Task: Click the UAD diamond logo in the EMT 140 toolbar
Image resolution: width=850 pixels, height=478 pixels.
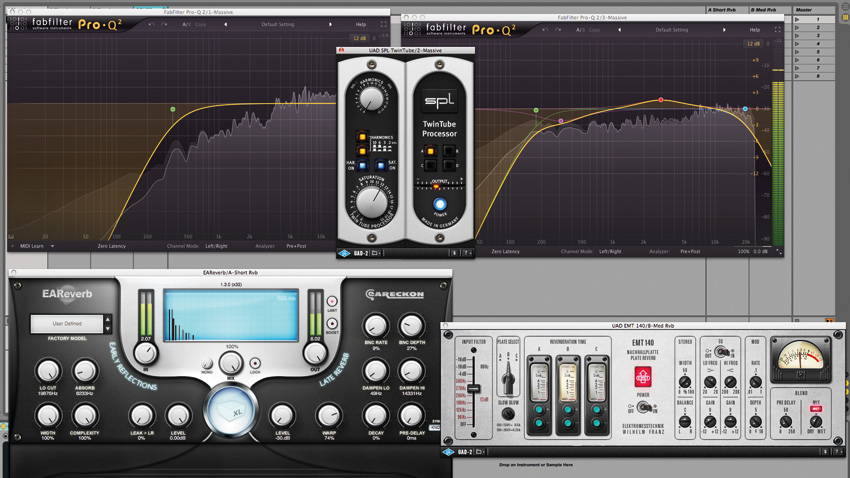Action: click(x=448, y=451)
